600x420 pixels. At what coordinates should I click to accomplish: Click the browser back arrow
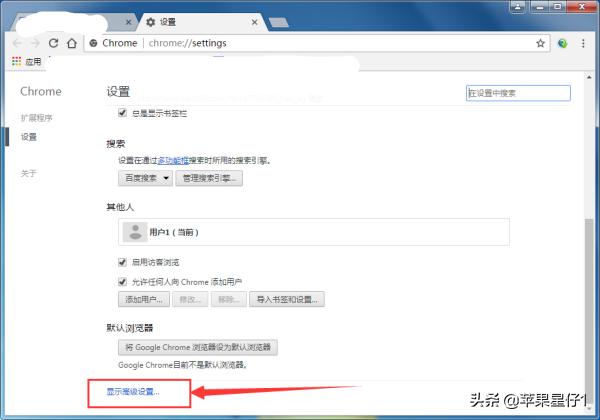tap(17, 43)
